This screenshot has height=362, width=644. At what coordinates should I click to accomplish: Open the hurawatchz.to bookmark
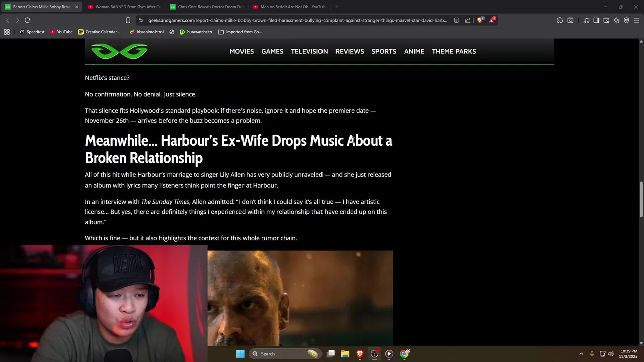coord(196,32)
